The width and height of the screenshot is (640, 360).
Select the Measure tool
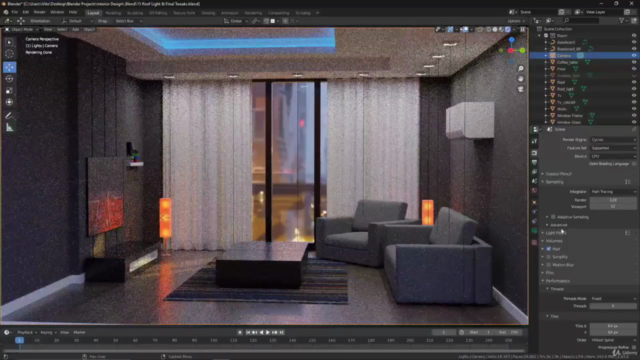coord(9,128)
